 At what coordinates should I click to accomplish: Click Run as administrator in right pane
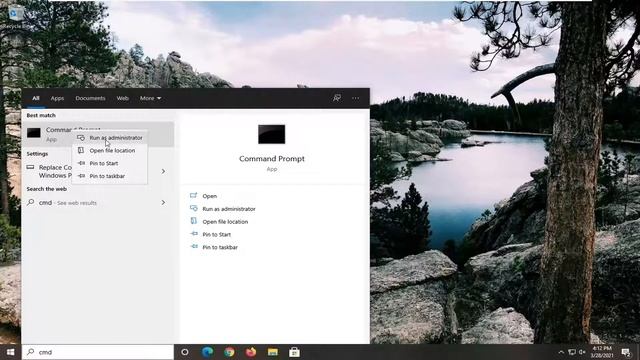tap(229, 209)
